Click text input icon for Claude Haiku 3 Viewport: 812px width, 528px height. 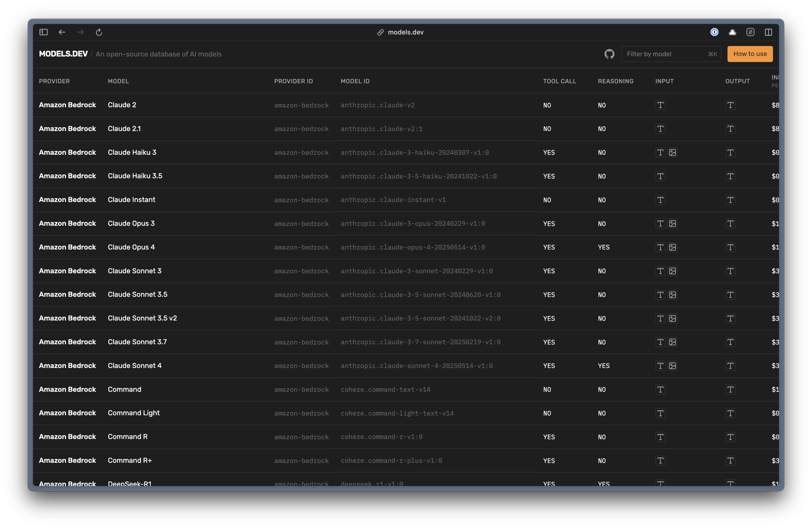coord(660,152)
